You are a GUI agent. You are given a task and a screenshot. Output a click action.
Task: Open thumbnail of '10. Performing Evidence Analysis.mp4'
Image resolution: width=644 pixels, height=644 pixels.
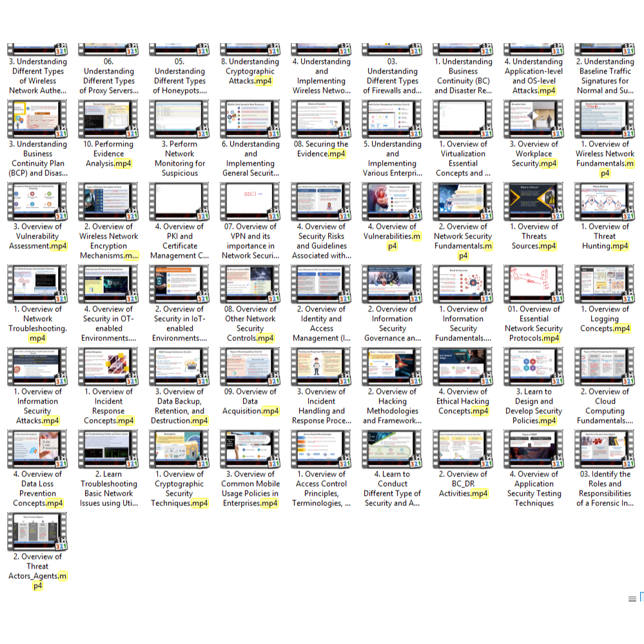109,119
